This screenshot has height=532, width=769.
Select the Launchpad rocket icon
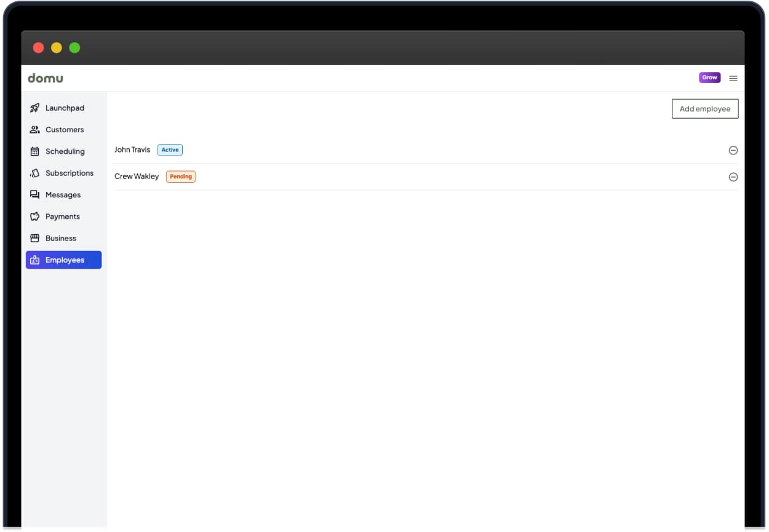(36, 108)
